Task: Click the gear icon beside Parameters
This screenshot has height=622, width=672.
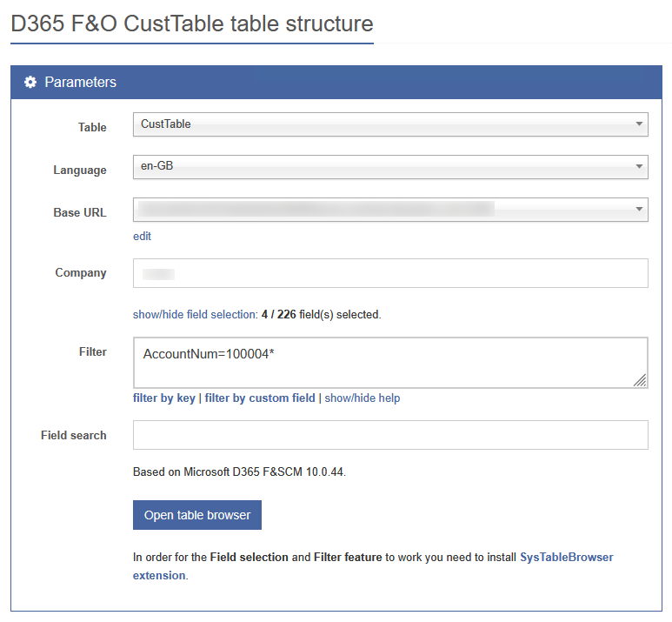Action: [x=30, y=82]
